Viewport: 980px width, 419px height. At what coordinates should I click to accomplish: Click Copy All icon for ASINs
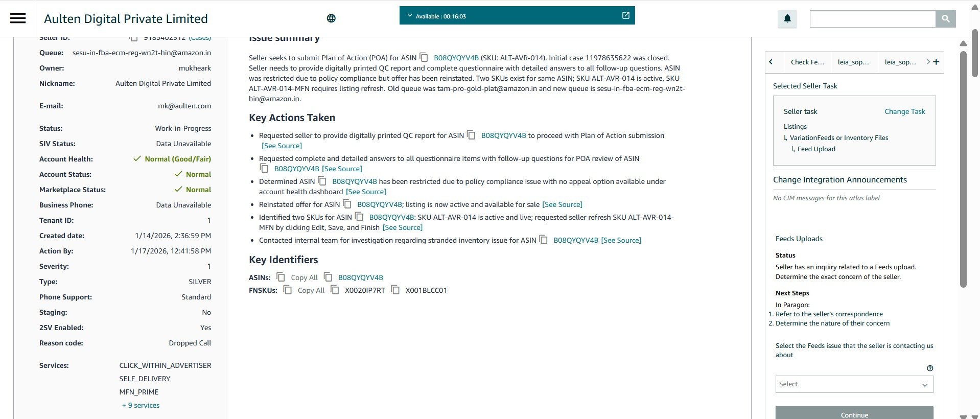tap(281, 277)
